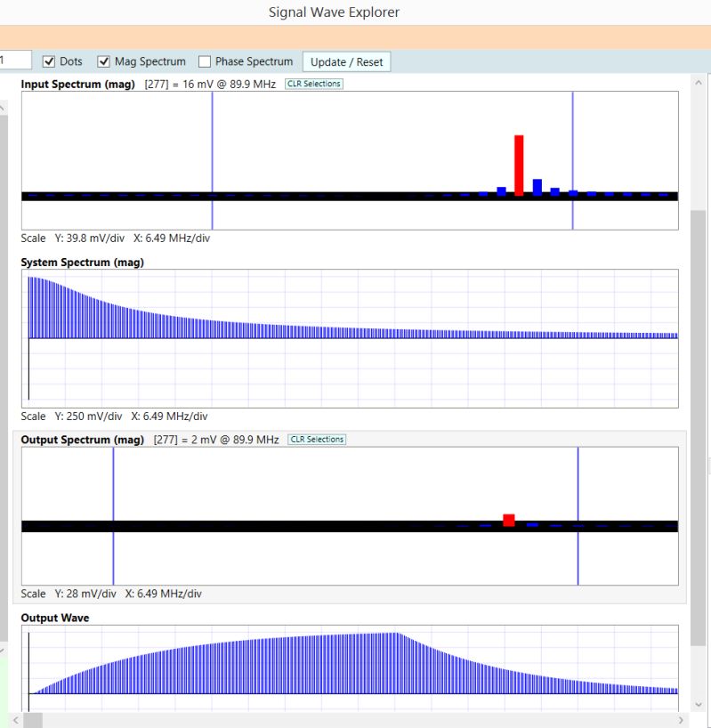
Task: Click the Signal Wave Explorer title
Action: point(334,12)
